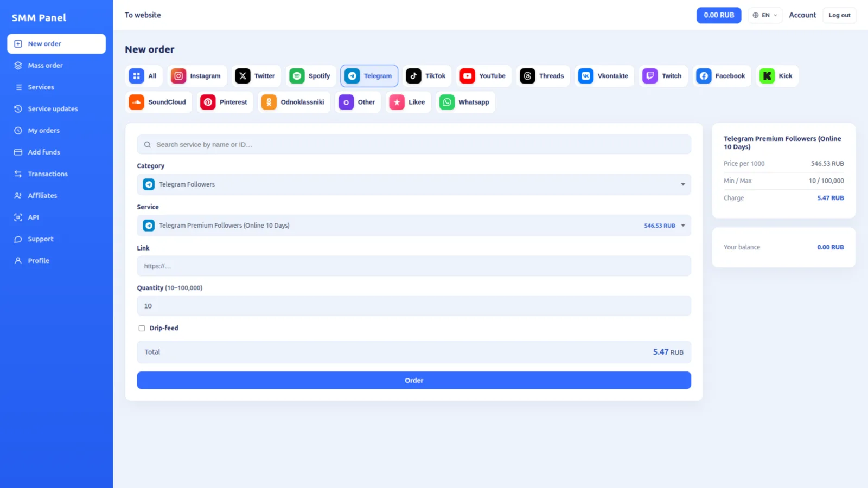
Task: Open the Category dropdown showing Telegram Followers
Action: click(414, 184)
